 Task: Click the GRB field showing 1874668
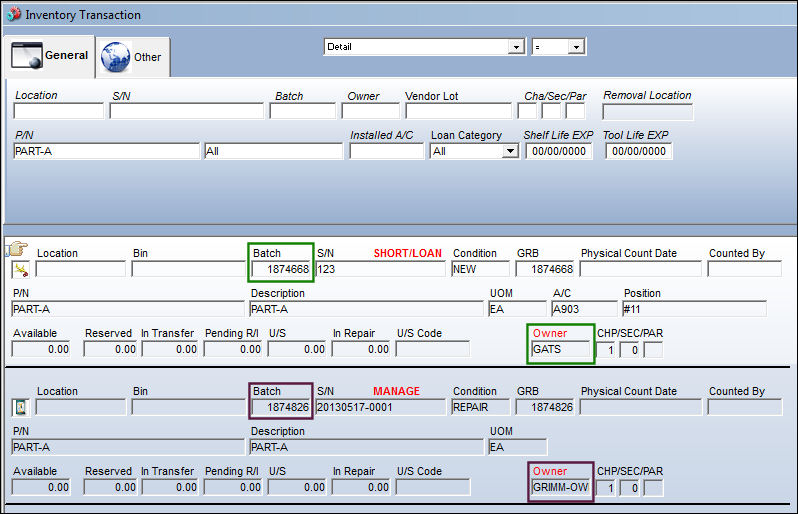[x=545, y=269]
